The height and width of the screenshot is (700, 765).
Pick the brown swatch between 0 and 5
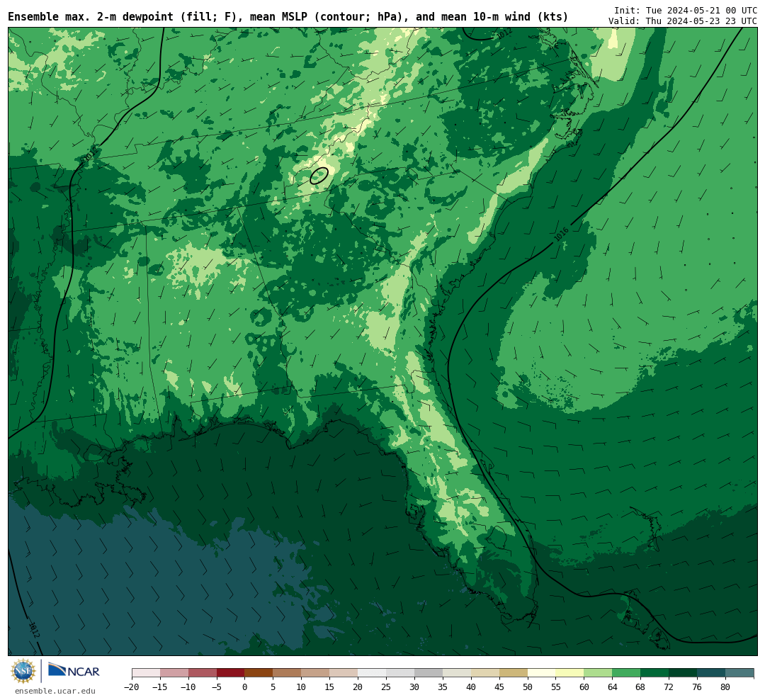pyautogui.click(x=259, y=673)
